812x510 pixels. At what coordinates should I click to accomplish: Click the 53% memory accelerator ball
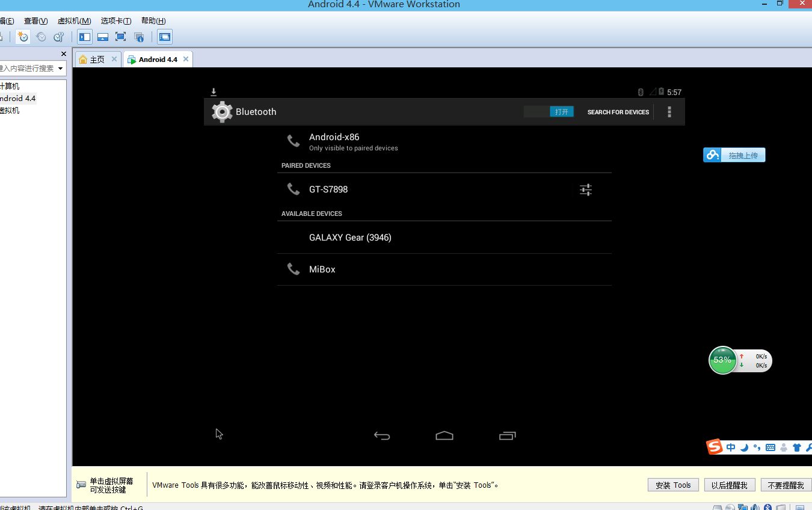[722, 360]
